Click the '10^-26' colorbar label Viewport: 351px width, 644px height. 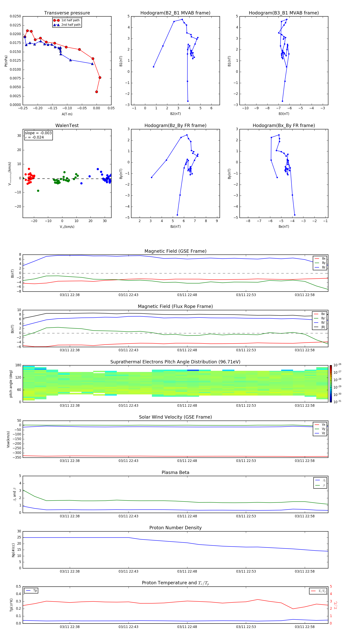337,365
